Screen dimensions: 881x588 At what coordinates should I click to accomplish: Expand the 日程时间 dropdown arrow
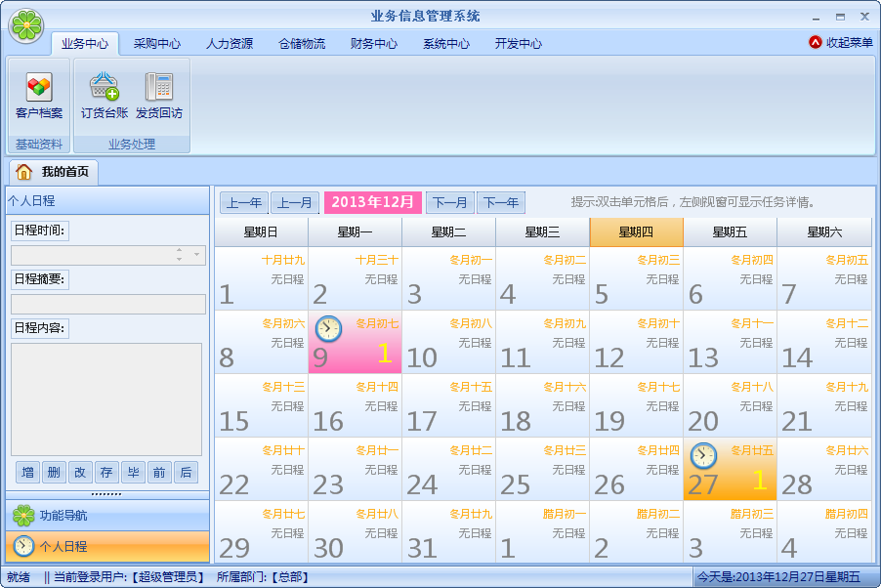[197, 255]
